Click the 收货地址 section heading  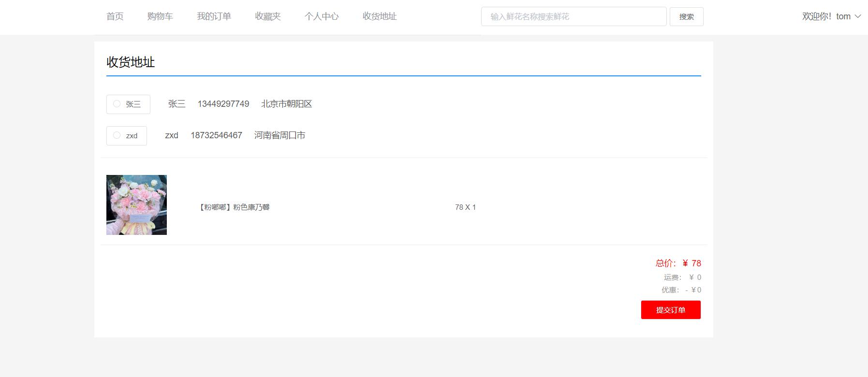pos(131,62)
